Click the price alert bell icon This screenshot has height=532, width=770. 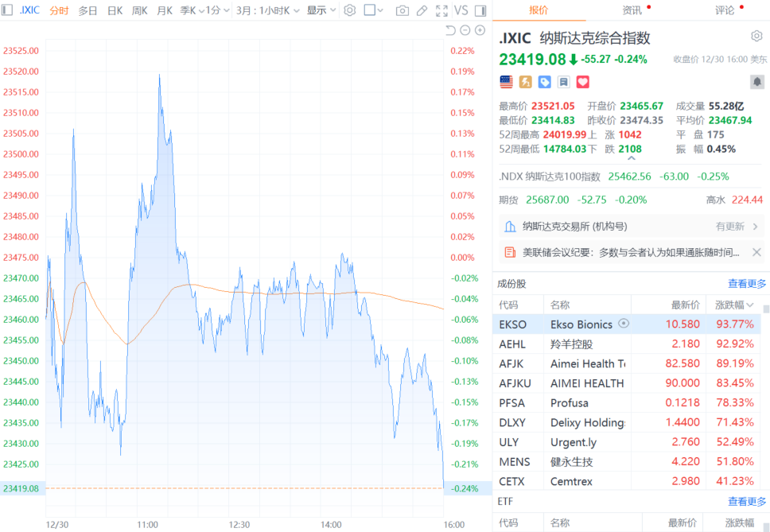[756, 82]
